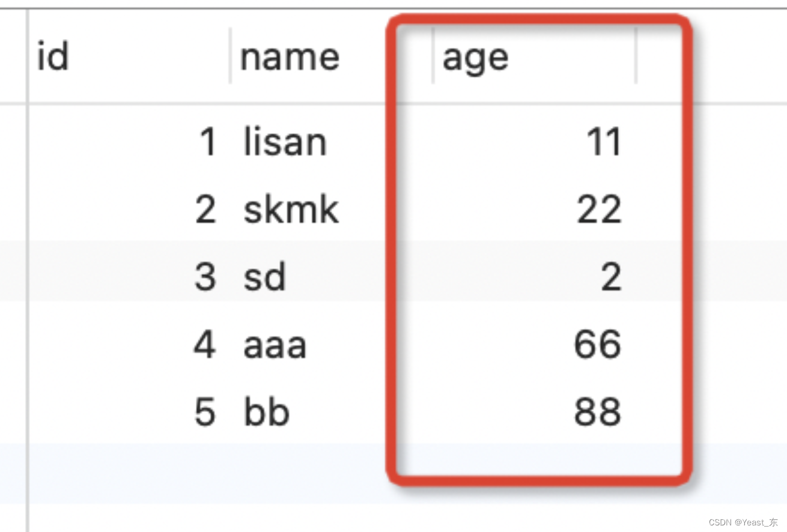This screenshot has width=787, height=532.
Task: Select the id cell with value 2
Action: 206,210
